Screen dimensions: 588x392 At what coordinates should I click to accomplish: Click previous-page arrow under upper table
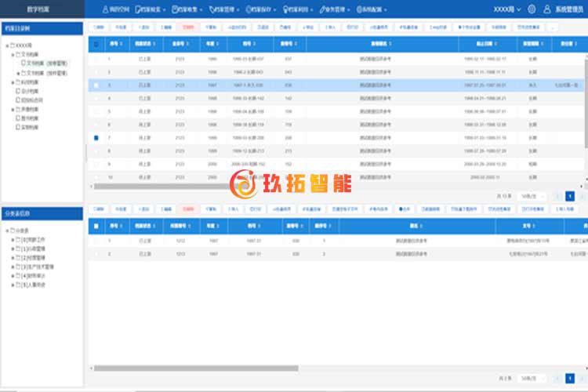[557, 196]
